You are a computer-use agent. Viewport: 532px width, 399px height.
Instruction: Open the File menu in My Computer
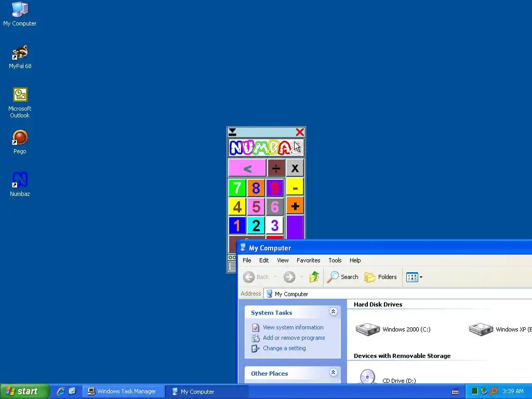tap(247, 260)
